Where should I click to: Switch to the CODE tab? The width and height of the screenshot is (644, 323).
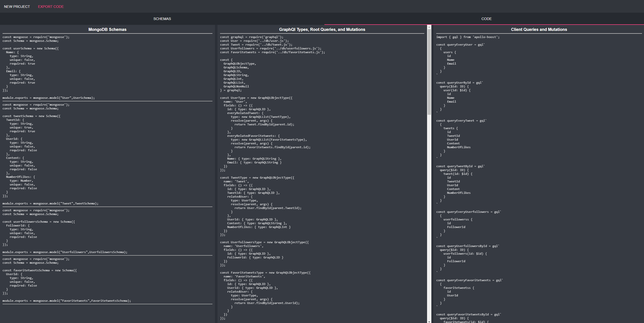click(x=486, y=19)
